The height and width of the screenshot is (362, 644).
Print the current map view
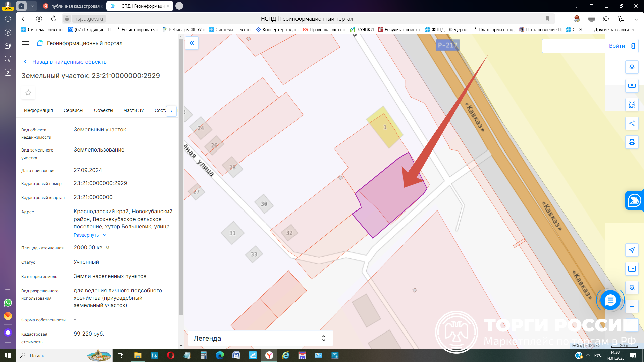coord(632,142)
